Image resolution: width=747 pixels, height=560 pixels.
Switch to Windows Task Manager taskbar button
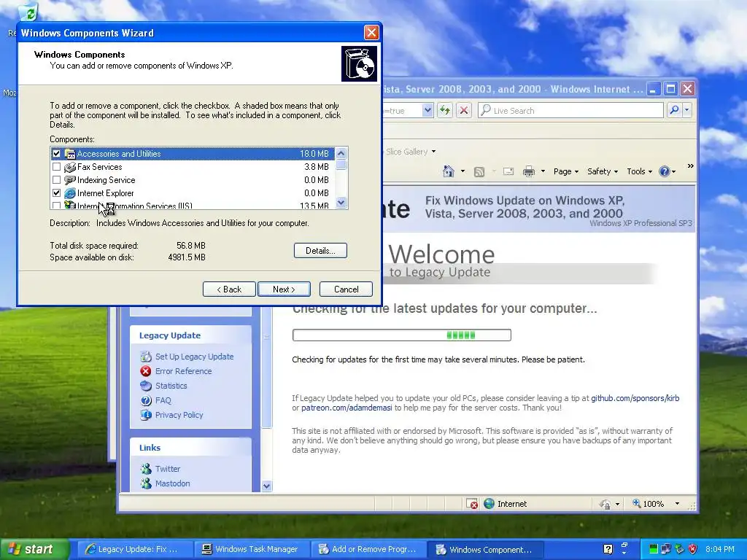251,549
